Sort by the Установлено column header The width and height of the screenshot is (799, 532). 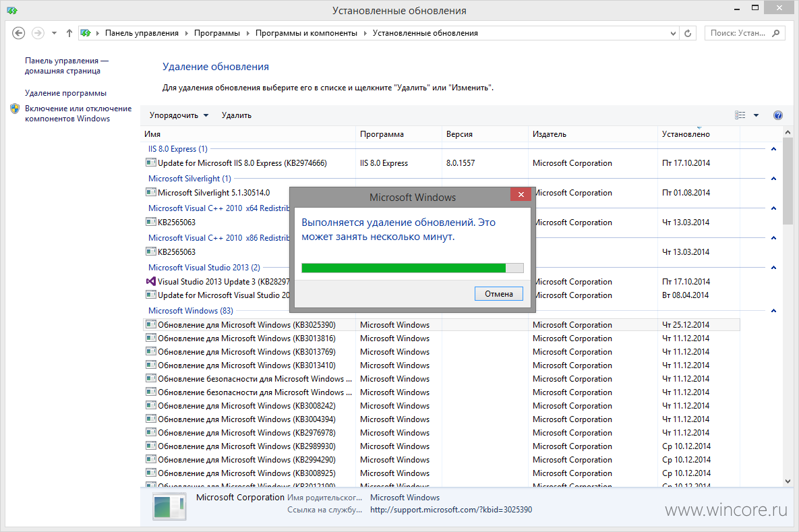(x=699, y=134)
